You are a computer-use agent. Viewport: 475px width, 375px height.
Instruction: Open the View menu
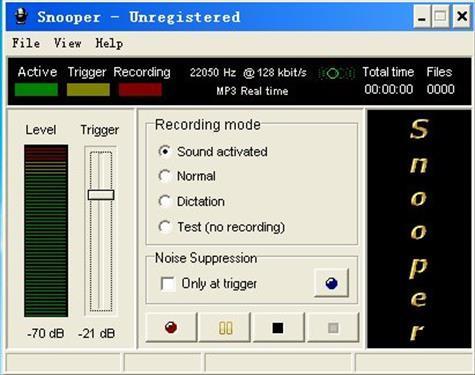coord(68,43)
